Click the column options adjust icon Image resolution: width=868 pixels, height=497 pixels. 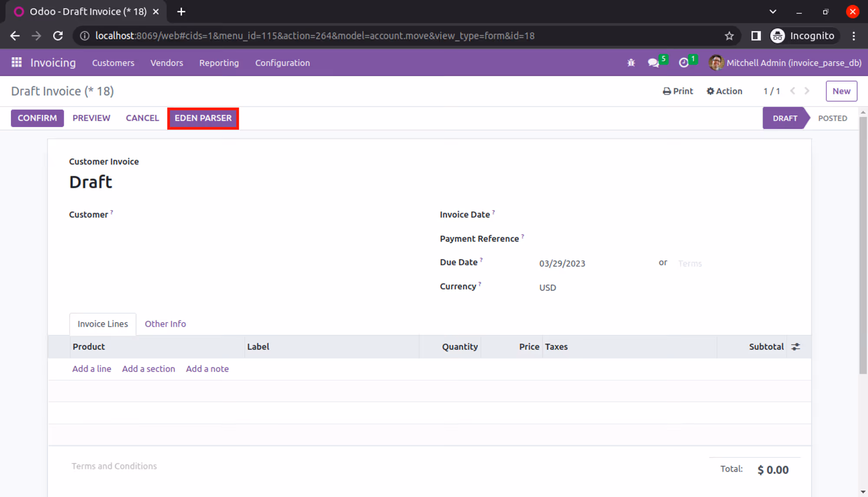pos(796,347)
